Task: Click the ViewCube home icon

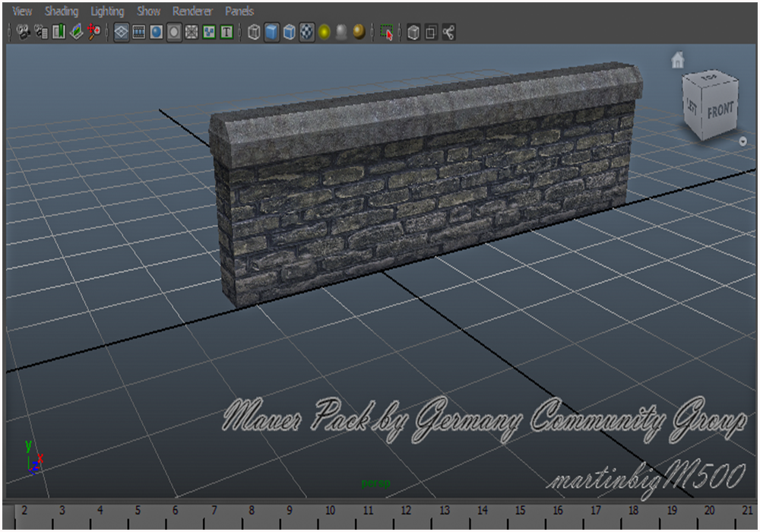Action: (678, 60)
